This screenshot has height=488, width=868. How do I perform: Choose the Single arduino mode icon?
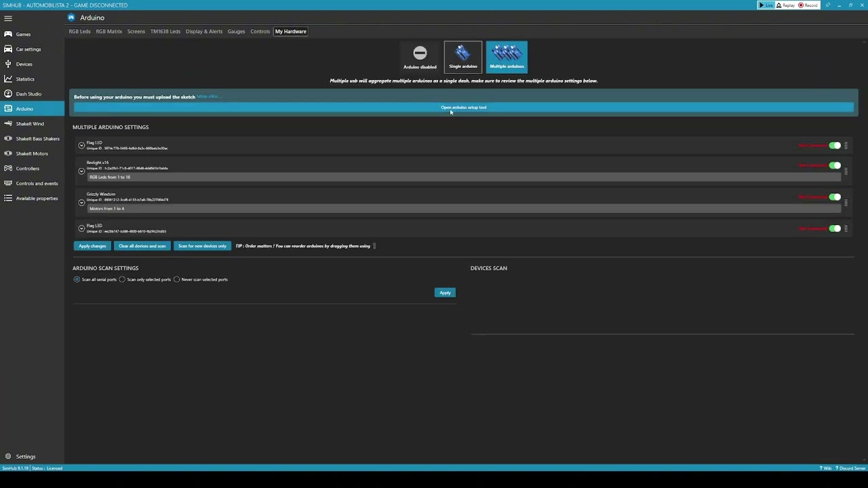[x=463, y=57]
